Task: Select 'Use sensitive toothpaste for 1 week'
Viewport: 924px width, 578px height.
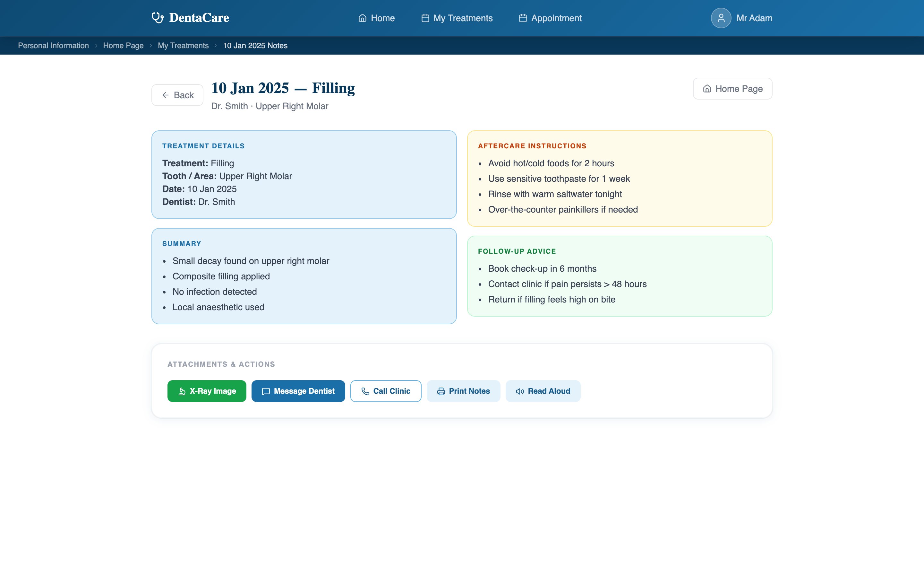Action: pos(559,179)
